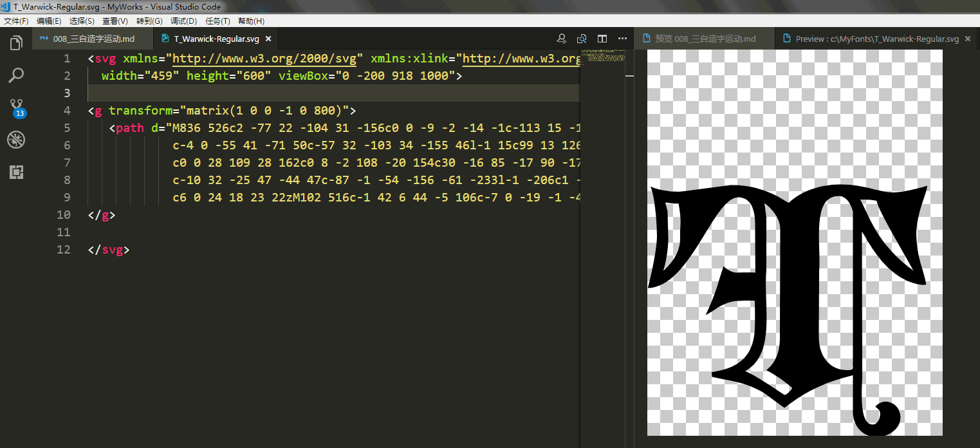The height and width of the screenshot is (448, 980).
Task: Click the minimap code overview
Action: (602, 56)
